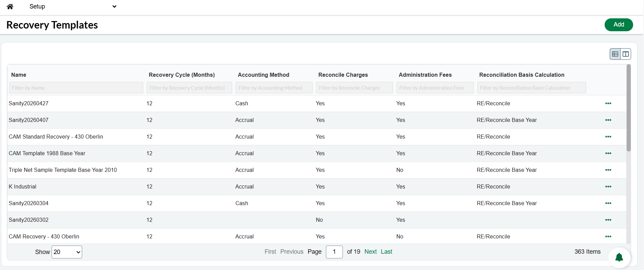Click No reconcile charges in Sanity20260302 row
644x270 pixels.
(x=319, y=220)
